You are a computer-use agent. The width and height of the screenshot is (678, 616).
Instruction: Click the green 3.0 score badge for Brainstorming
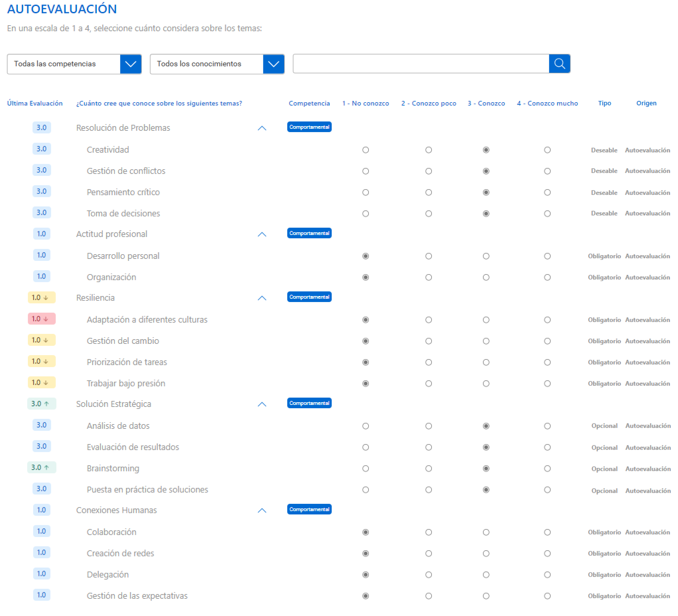point(41,468)
